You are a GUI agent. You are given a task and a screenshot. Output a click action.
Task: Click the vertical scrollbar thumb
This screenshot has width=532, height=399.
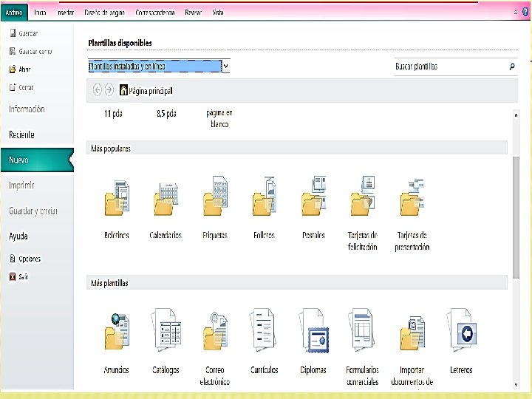pos(516,217)
